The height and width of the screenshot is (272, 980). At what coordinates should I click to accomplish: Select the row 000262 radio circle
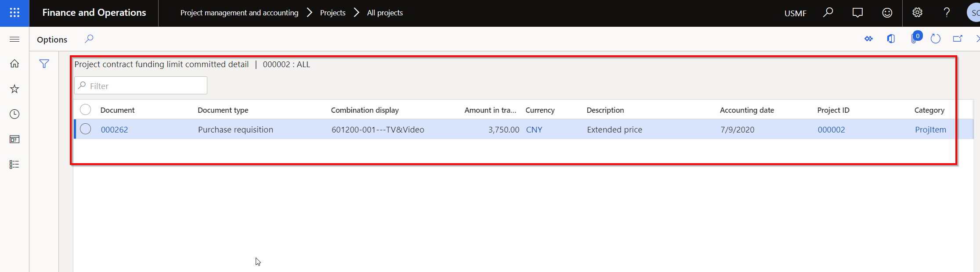pyautogui.click(x=86, y=129)
